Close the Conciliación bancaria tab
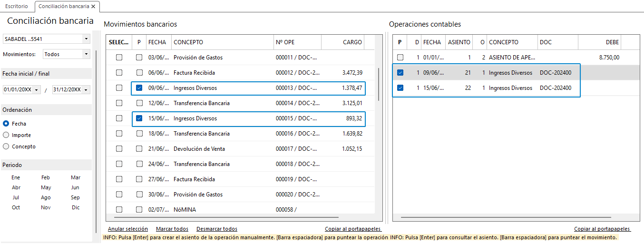This screenshot has width=644, height=244. pyautogui.click(x=93, y=7)
